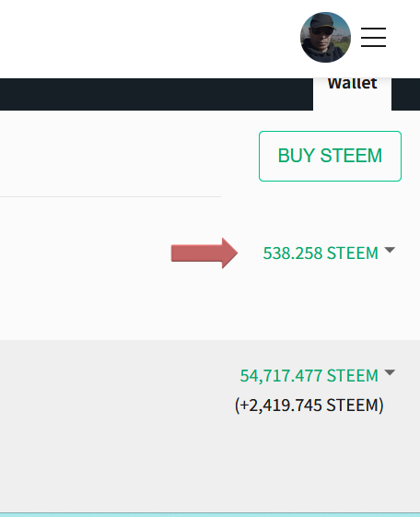Click the top line of the hamburger icon
The height and width of the screenshot is (517, 420).
pyautogui.click(x=373, y=29)
